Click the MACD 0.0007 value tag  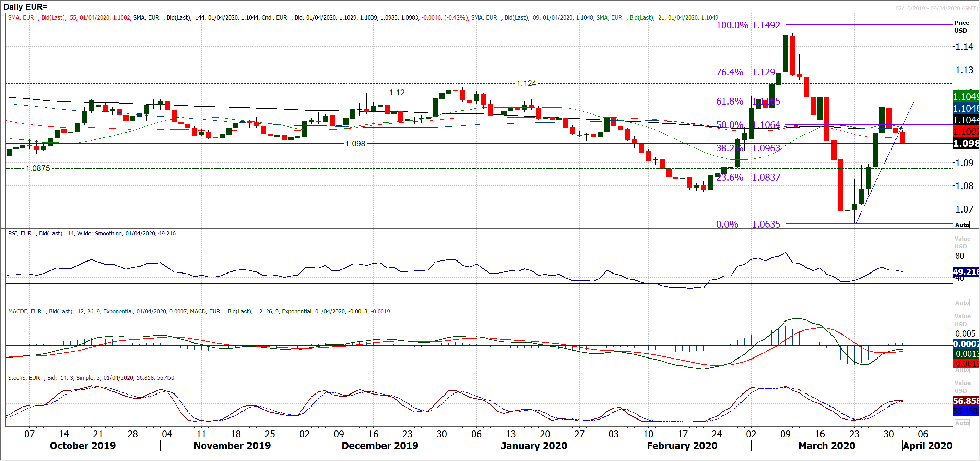click(x=966, y=343)
